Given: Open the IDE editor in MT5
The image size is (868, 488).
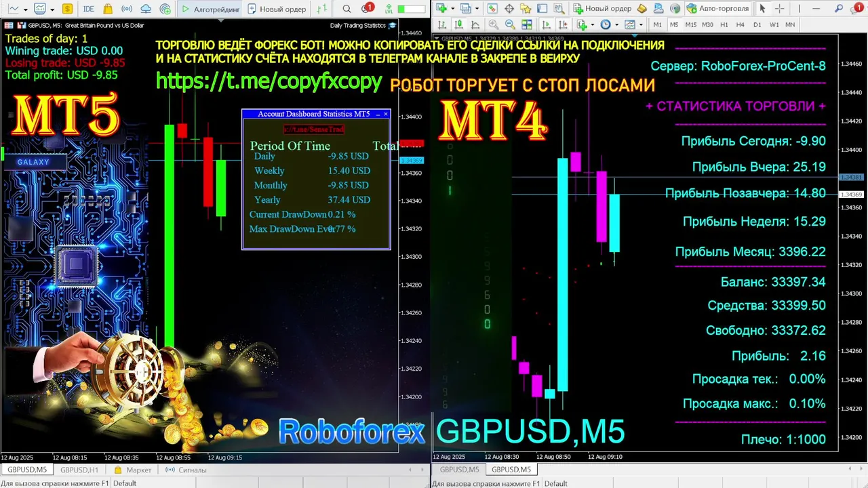Looking at the screenshot, I should (x=89, y=9).
